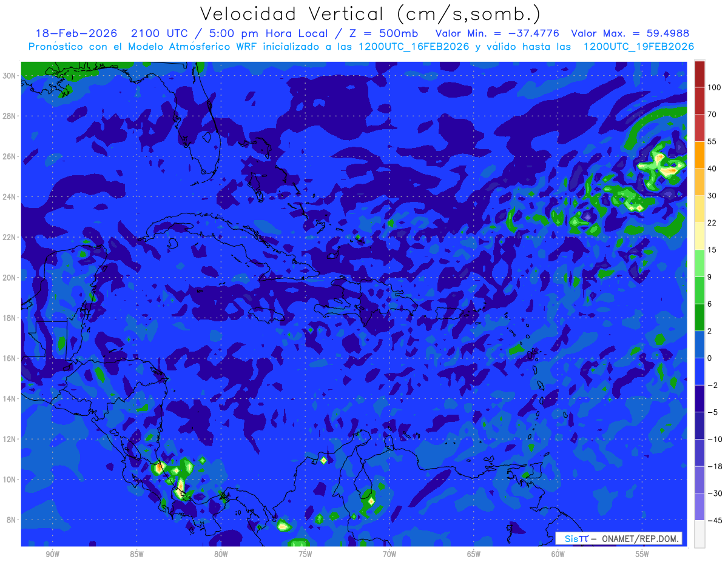The height and width of the screenshot is (562, 728).
Task: Click the '85W' longitude label
Action: coord(136,554)
